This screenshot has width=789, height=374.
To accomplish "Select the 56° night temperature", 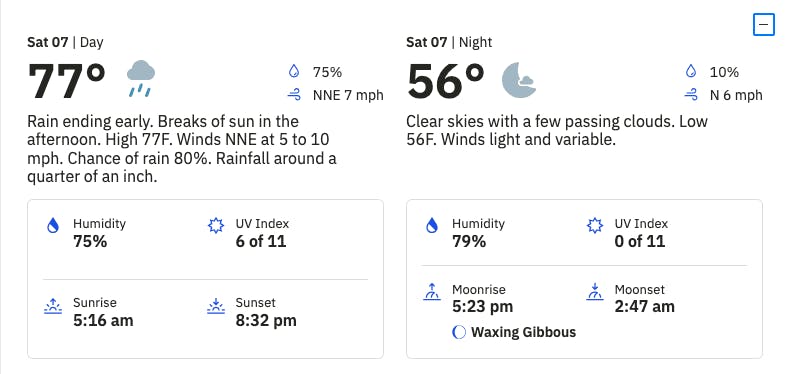I will tap(445, 81).
